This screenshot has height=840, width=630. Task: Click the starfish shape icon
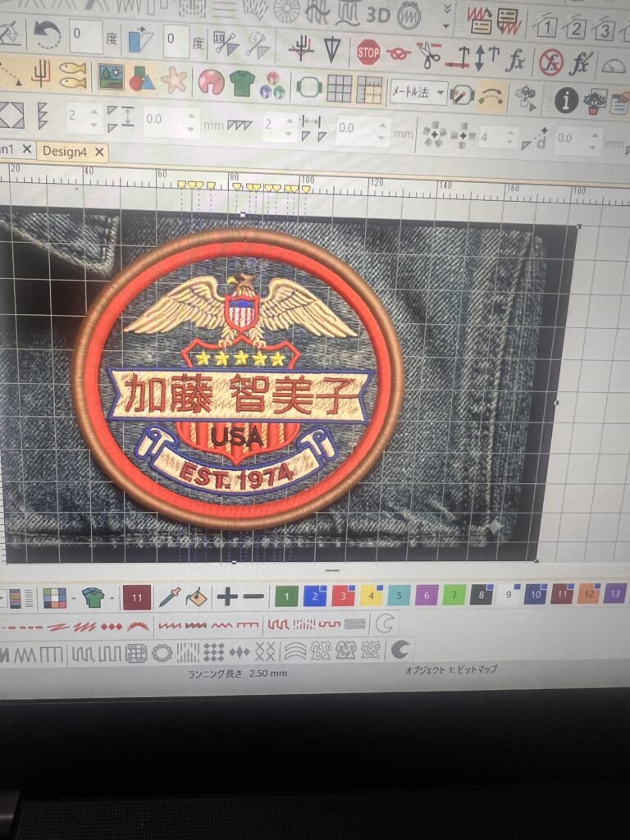pyautogui.click(x=173, y=80)
